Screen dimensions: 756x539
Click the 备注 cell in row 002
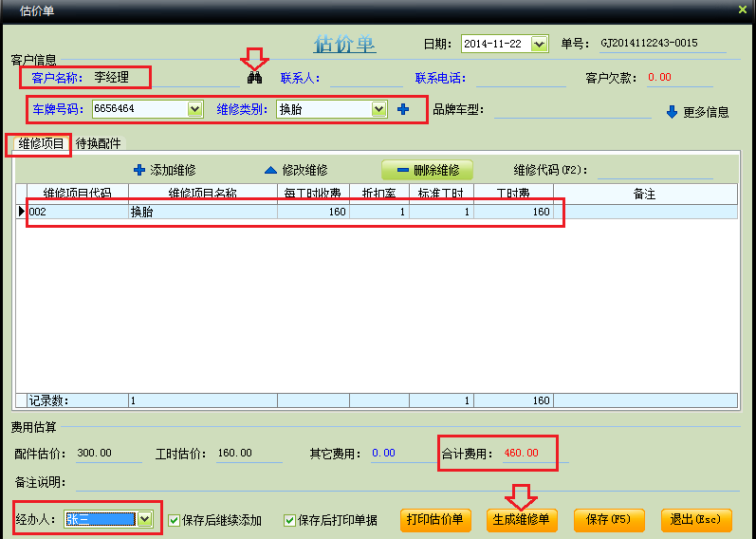[645, 212]
